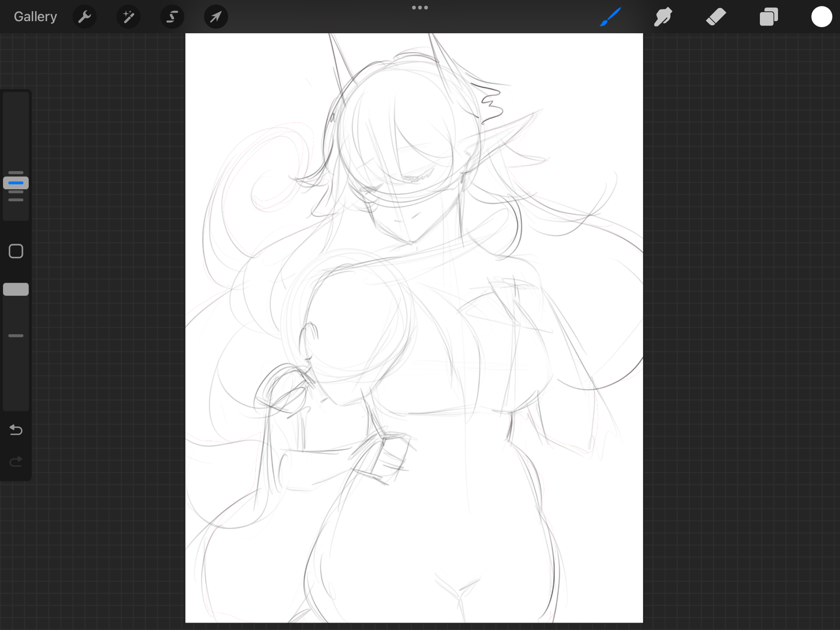Screen dimensions: 840x630
Task: Open the Gallery
Action: (x=35, y=17)
